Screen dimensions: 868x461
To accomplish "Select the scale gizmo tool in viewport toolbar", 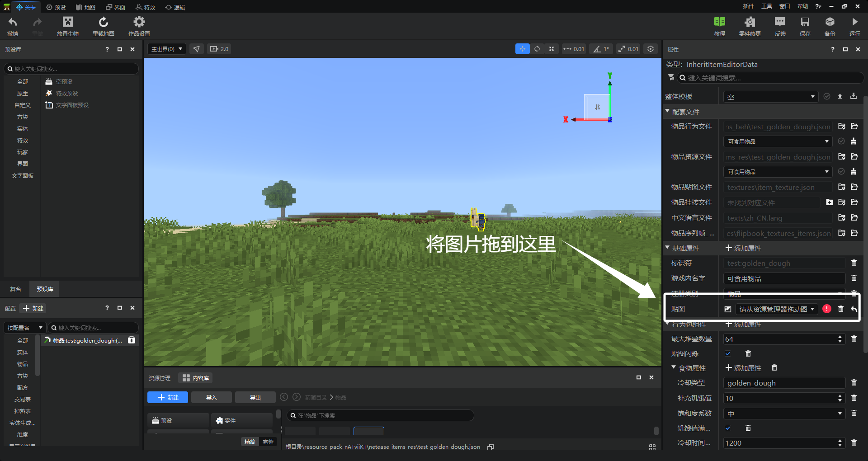I will click(552, 49).
